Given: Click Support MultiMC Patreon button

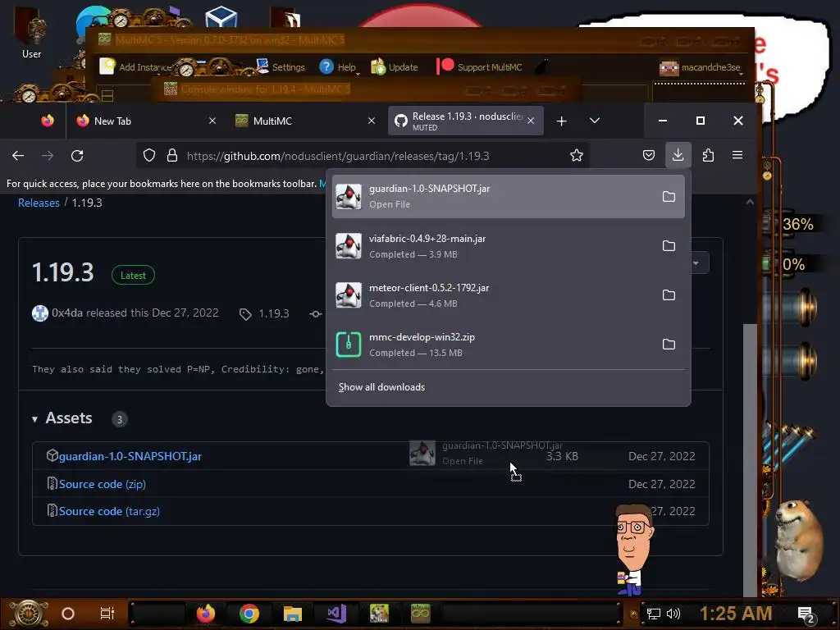Looking at the screenshot, I should click(x=479, y=67).
